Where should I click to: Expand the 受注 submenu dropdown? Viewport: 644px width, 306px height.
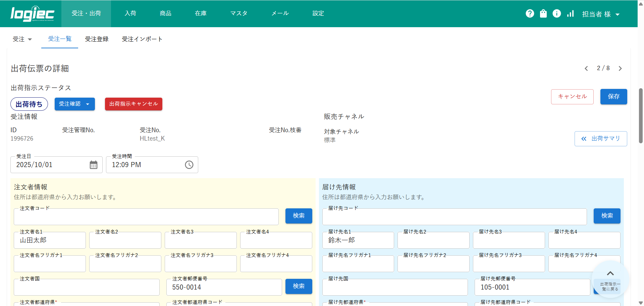point(22,39)
